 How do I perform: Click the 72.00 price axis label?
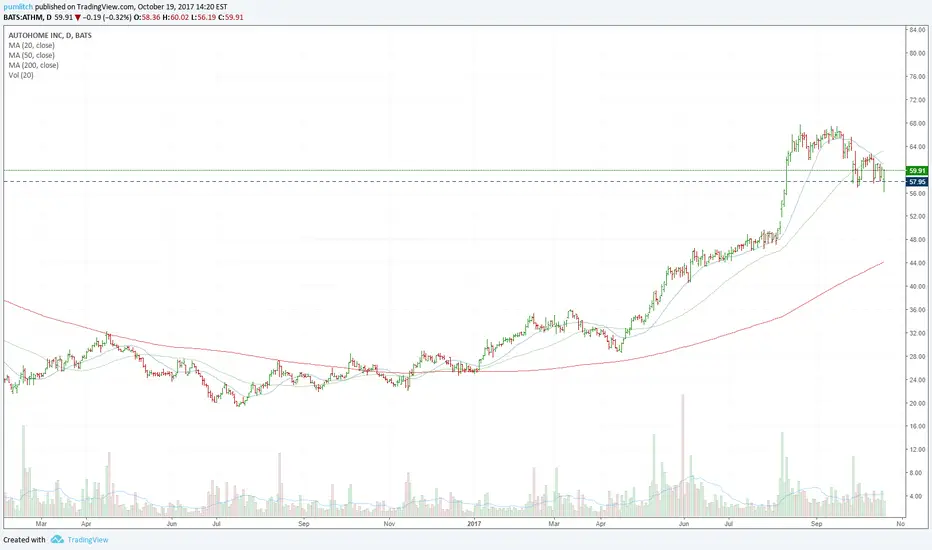[x=917, y=100]
